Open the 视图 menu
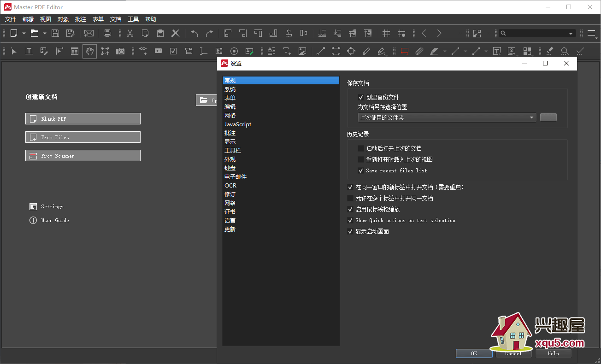601x364 pixels. coord(46,19)
